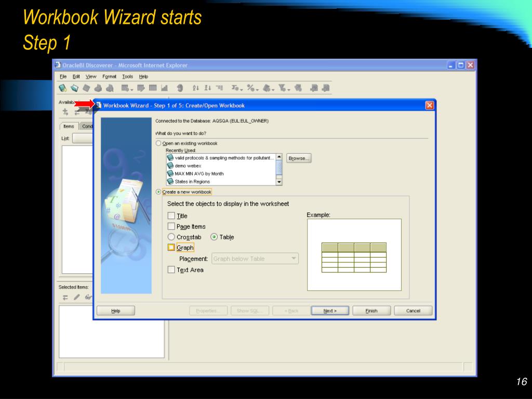The height and width of the screenshot is (399, 532).
Task: Click the grayed graph chart toolbar icon
Action: [x=165, y=88]
